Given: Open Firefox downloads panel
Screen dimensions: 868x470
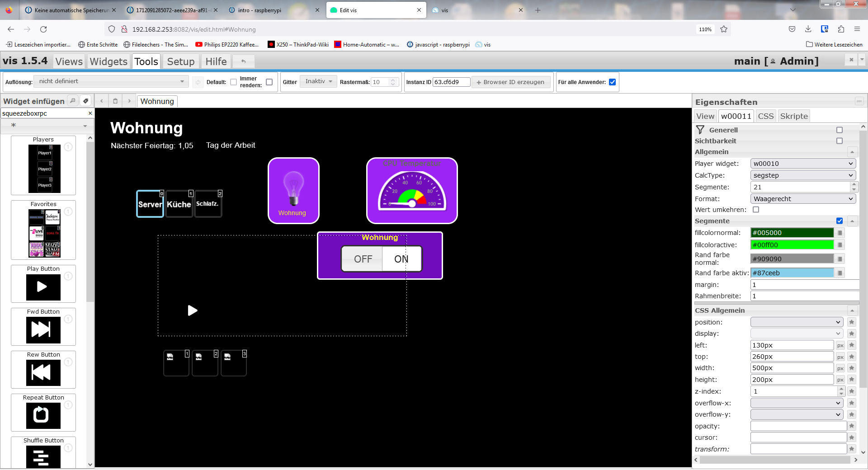Looking at the screenshot, I should 808,29.
